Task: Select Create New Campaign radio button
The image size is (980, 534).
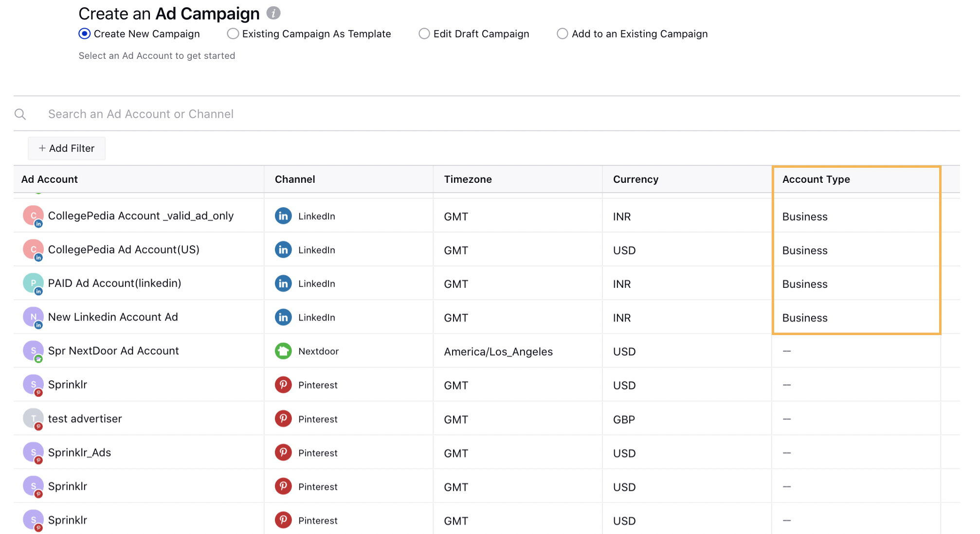Action: click(85, 34)
